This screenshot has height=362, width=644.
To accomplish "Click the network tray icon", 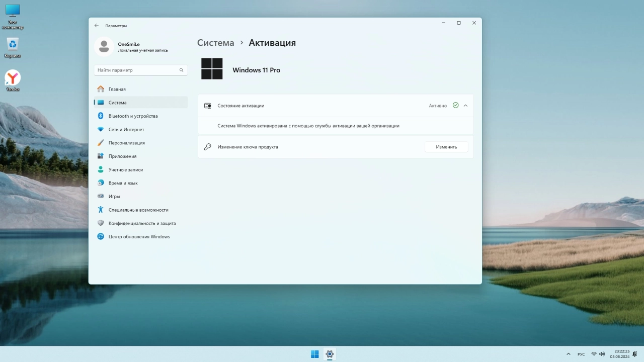I will 594,354.
